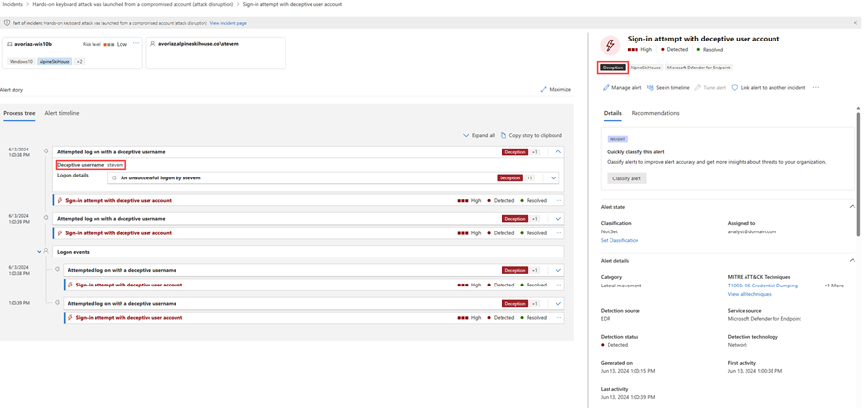Image resolution: width=868 pixels, height=408 pixels.
Task: Click the Copy story to clipboard icon
Action: point(503,136)
